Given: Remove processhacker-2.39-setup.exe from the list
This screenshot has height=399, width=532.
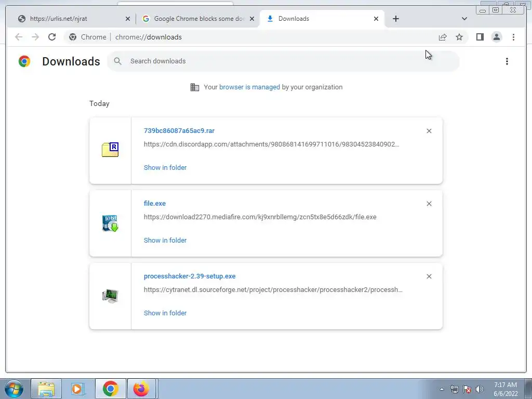Looking at the screenshot, I should [429, 276].
